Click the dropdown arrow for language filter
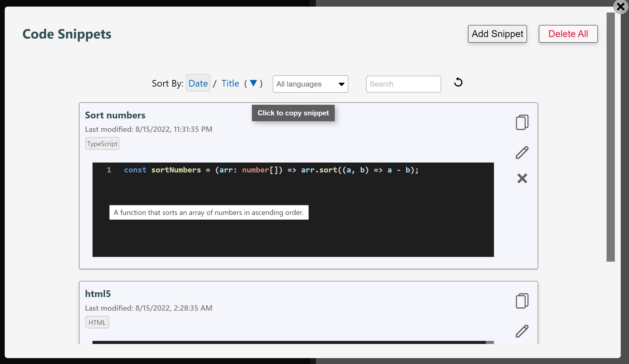This screenshot has height=364, width=629. (x=342, y=84)
